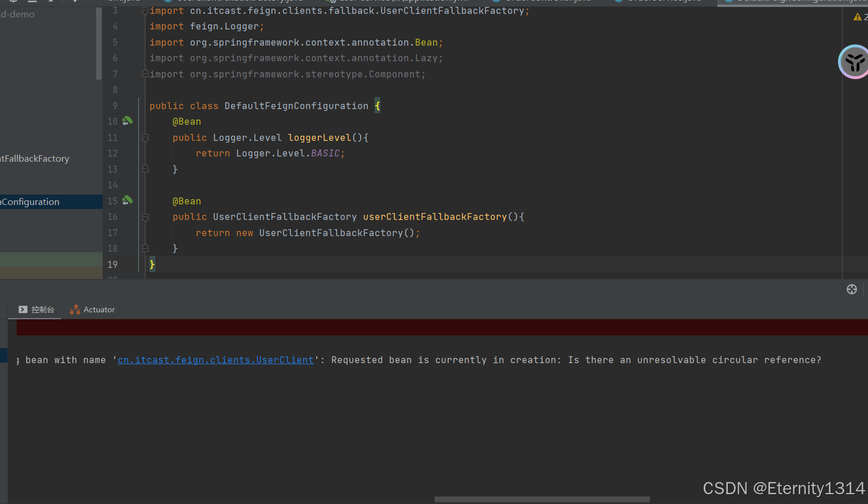The image size is (868, 504).
Task: Click line number 12 in the editor gutter
Action: 113,153
